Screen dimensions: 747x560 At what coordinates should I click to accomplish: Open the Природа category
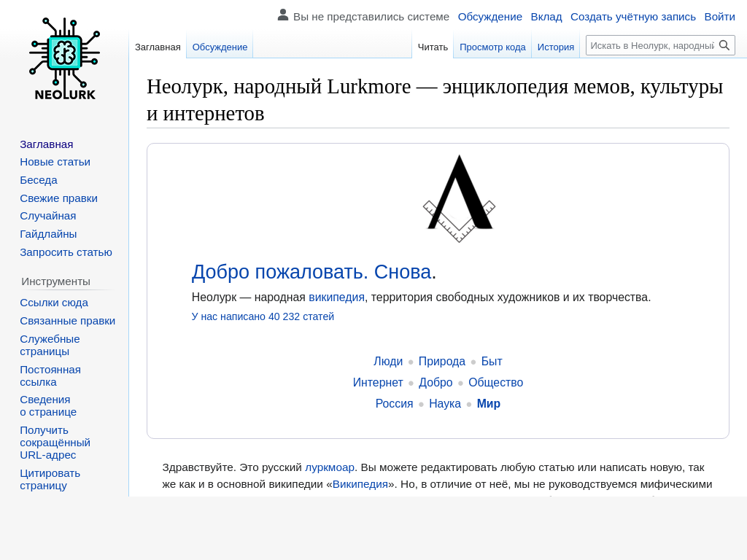point(441,362)
